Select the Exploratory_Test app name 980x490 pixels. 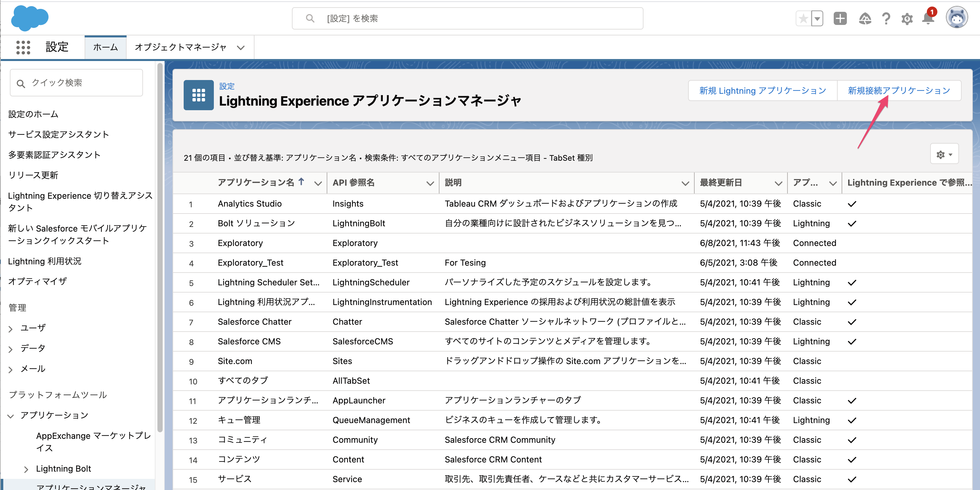click(x=250, y=263)
